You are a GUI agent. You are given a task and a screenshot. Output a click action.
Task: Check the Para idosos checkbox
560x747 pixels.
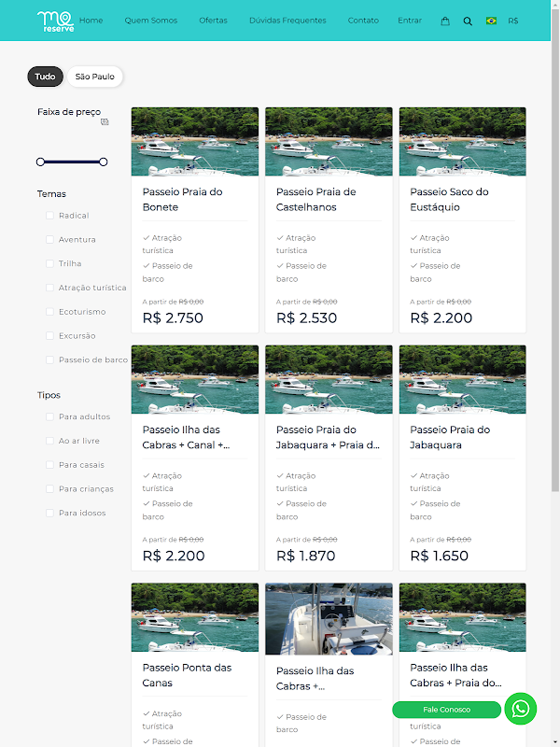[x=49, y=513]
